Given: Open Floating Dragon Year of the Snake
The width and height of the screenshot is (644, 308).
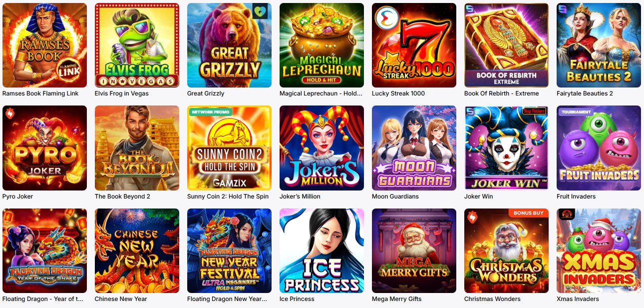Looking at the screenshot, I should coord(44,250).
